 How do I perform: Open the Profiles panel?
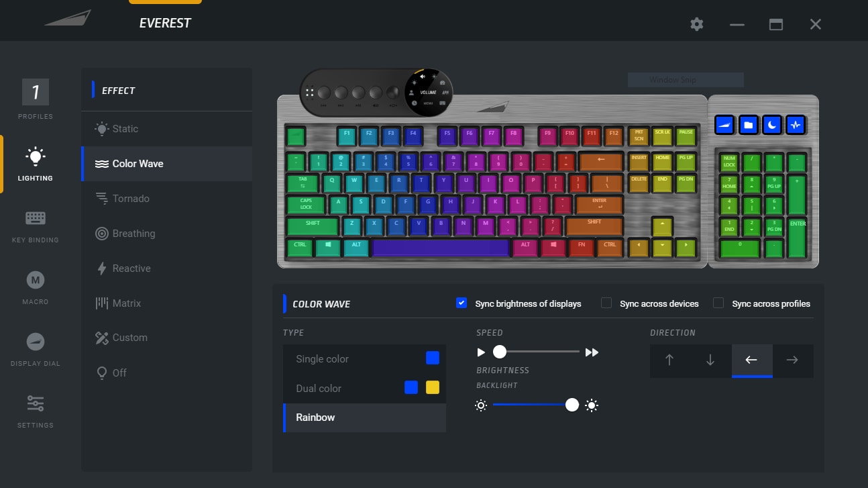tap(35, 99)
